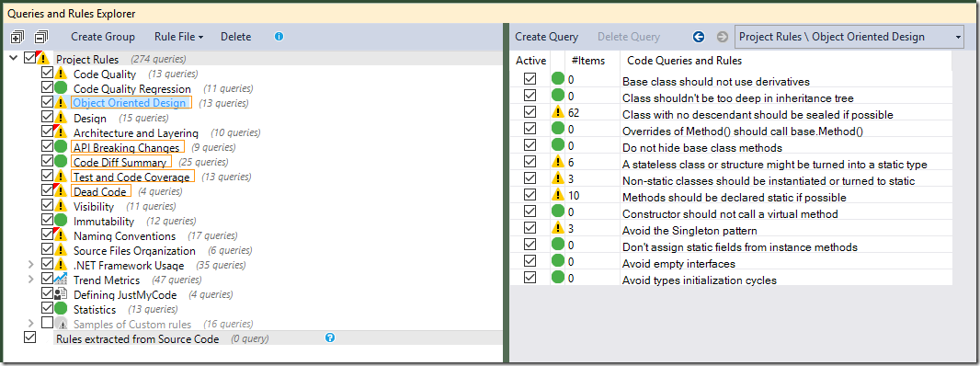Click the Delete button in the left toolbar
Image resolution: width=980 pixels, height=366 pixels.
pos(235,37)
